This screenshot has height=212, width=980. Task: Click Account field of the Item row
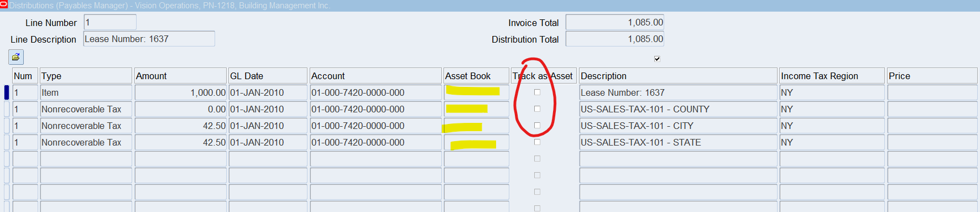click(376, 92)
